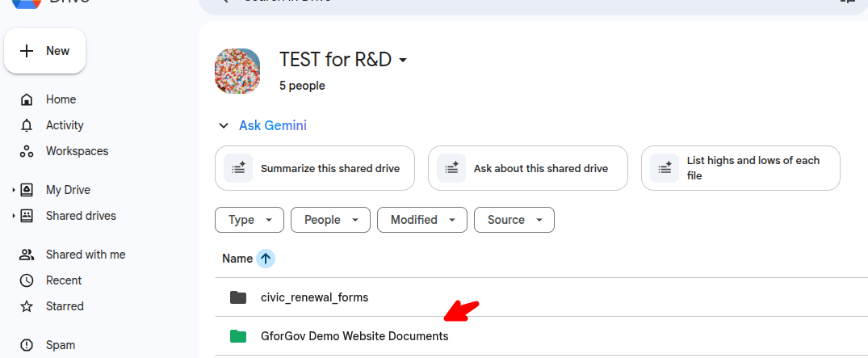Viewport: 868px width, 358px height.
Task: Open Shared with me
Action: (86, 255)
